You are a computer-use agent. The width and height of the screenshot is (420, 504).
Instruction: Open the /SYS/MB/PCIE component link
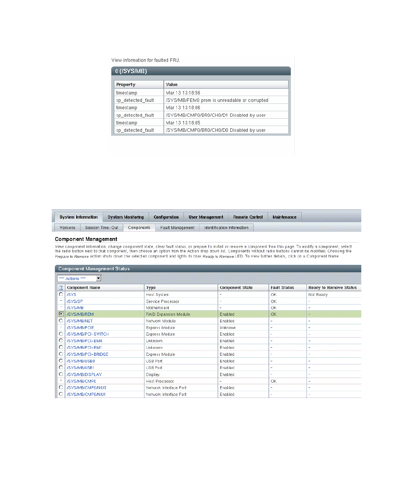tap(80, 328)
